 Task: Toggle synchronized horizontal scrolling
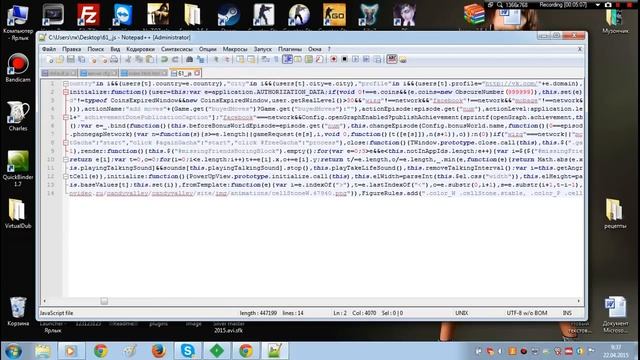click(251, 60)
